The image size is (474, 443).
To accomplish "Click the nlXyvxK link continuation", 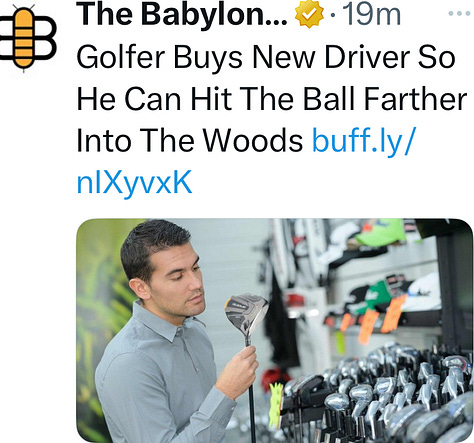I will point(135,183).
